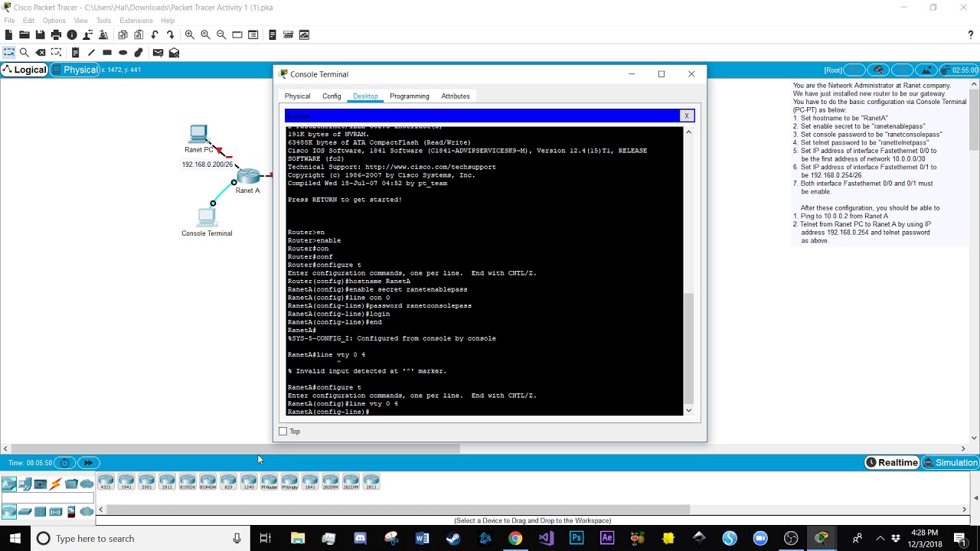
Task: Choose the Connections lightning bolt category
Action: coord(56,484)
